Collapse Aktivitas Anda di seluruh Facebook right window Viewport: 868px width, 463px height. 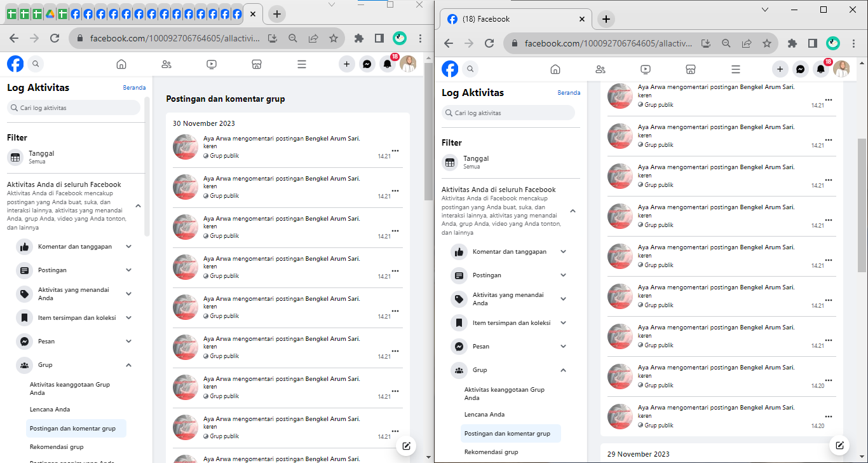click(573, 211)
